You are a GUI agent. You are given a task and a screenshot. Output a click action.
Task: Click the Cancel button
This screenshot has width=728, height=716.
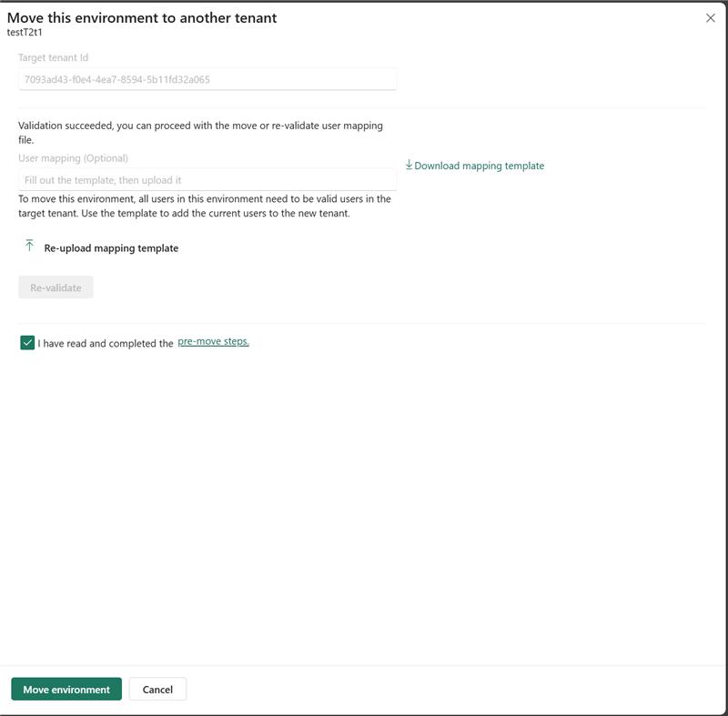pyautogui.click(x=157, y=689)
